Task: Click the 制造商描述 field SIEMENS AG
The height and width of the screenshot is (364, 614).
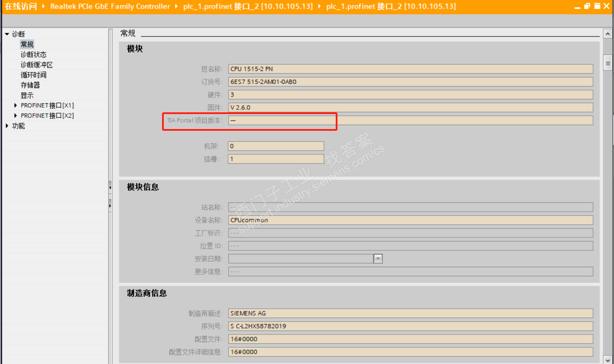Action: (411, 313)
